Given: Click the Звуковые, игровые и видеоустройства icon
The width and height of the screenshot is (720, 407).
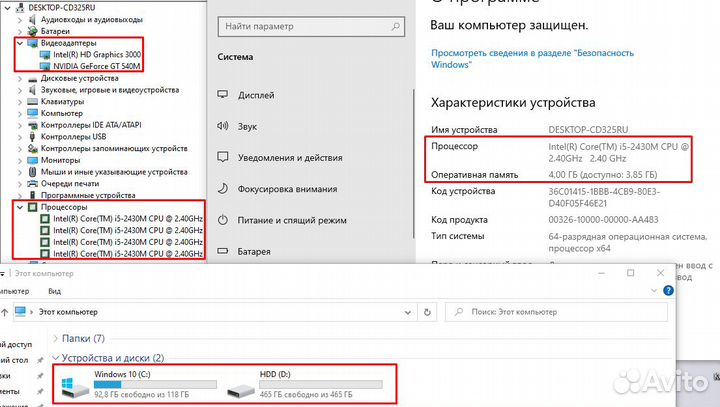Looking at the screenshot, I should click(32, 90).
